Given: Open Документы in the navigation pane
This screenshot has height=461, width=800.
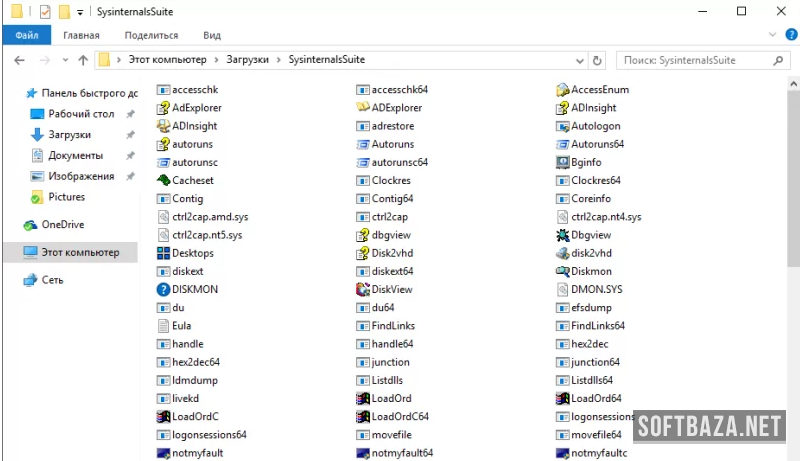Looking at the screenshot, I should (75, 155).
